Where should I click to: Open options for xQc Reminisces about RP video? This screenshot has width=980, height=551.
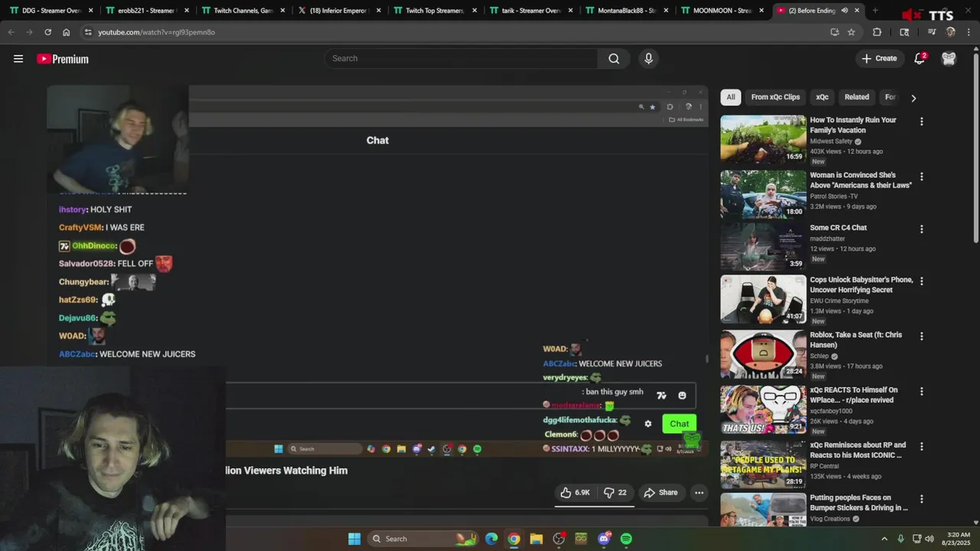point(921,446)
